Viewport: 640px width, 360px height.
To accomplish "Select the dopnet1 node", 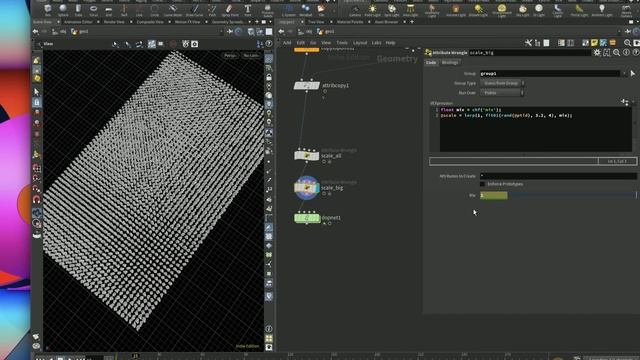I will pos(307,218).
